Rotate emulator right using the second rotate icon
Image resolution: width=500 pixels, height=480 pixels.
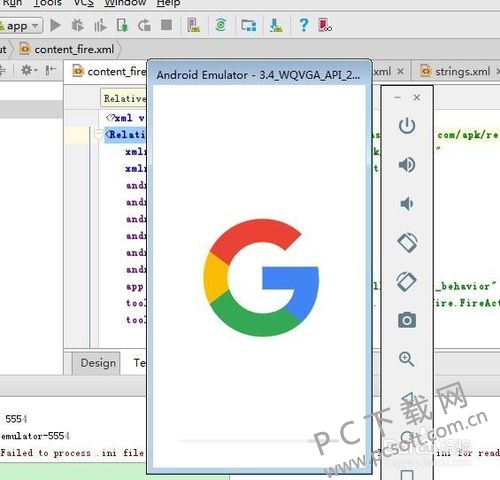tap(407, 281)
